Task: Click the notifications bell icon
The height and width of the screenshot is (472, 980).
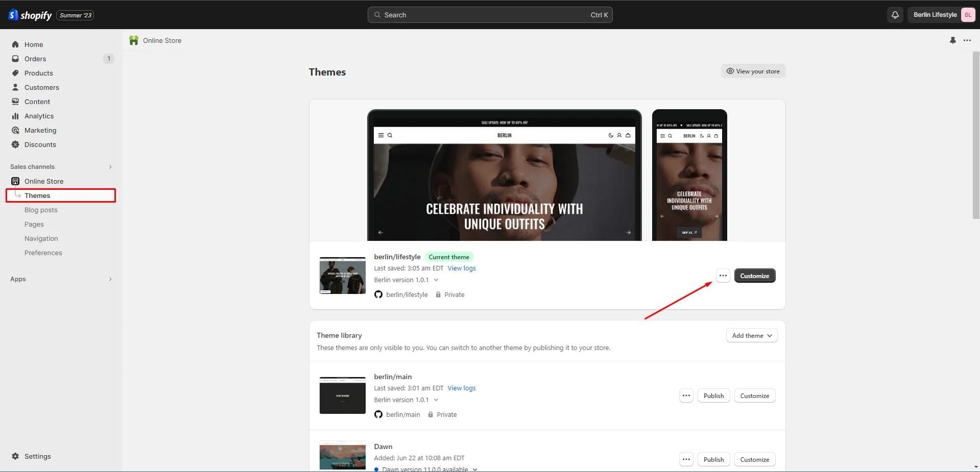Action: [x=895, y=15]
